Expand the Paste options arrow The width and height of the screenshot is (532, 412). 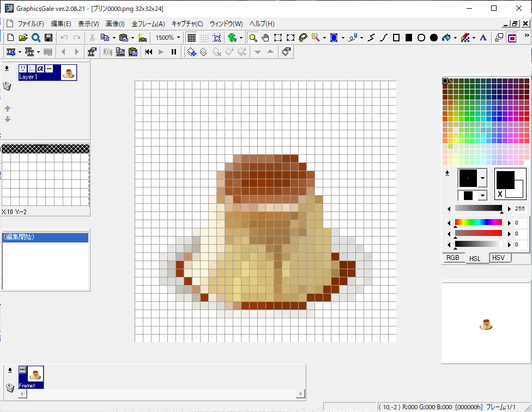(x=132, y=38)
